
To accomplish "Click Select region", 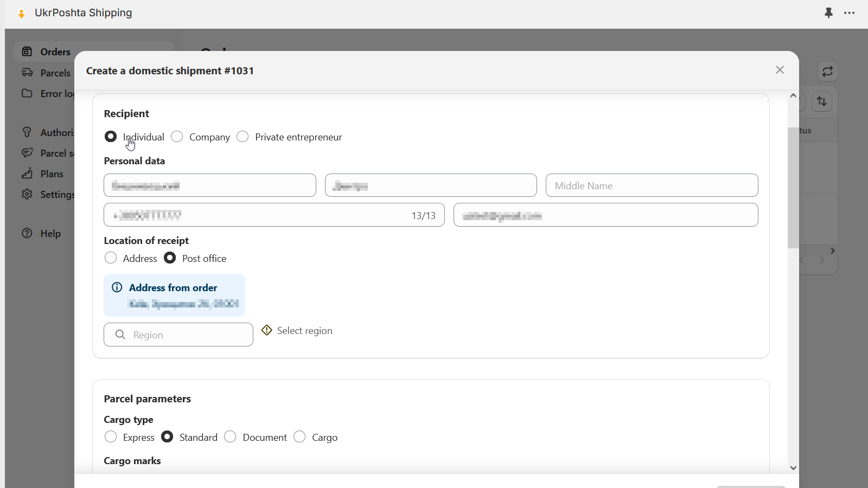I will pyautogui.click(x=304, y=330).
